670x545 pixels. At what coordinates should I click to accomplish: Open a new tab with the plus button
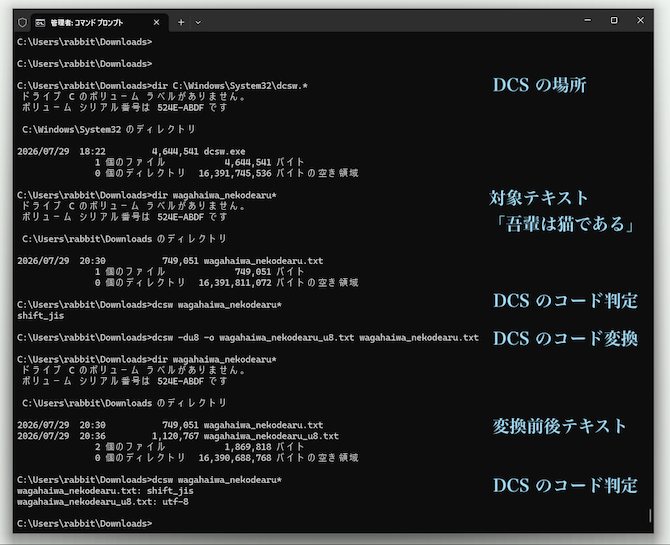[181, 22]
